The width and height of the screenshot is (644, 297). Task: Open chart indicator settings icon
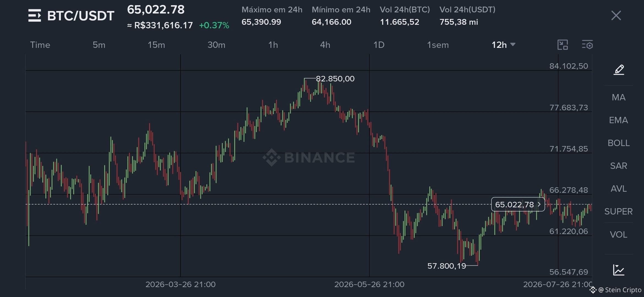[587, 45]
